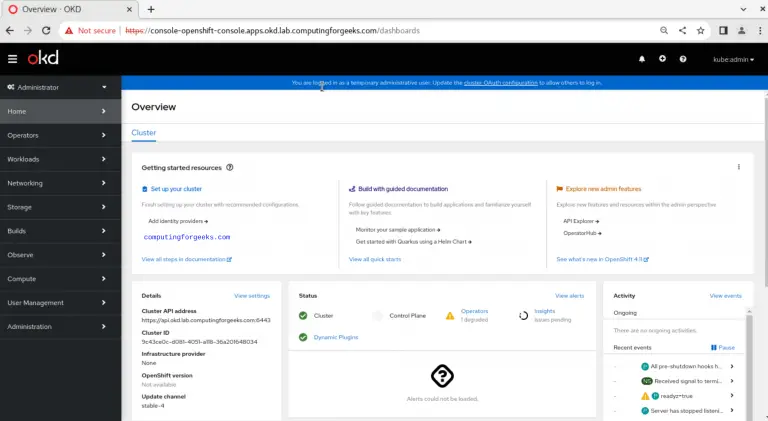This screenshot has height=421, width=768.
Task: Expand the Workloads navigation section
Action: [x=60, y=159]
